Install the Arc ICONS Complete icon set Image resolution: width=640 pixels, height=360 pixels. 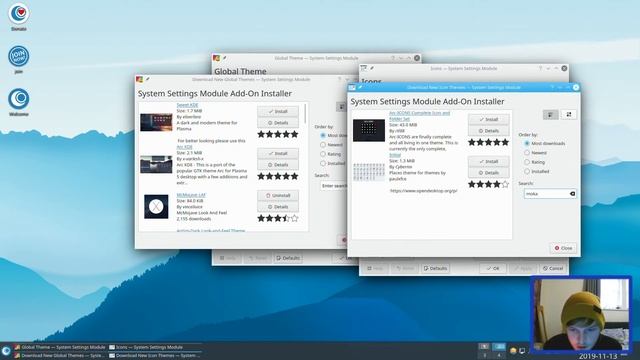pos(489,120)
